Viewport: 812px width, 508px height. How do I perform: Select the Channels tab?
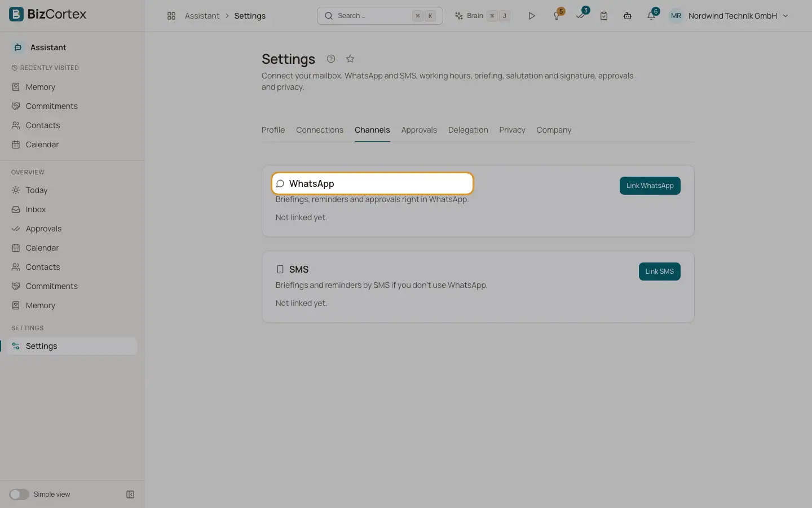pyautogui.click(x=372, y=130)
